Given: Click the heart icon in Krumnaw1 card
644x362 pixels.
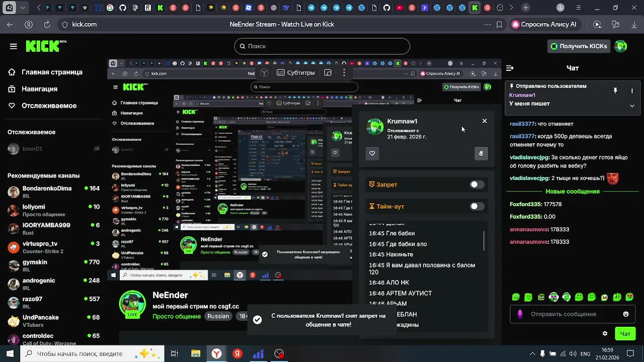Looking at the screenshot, I should coord(372,153).
